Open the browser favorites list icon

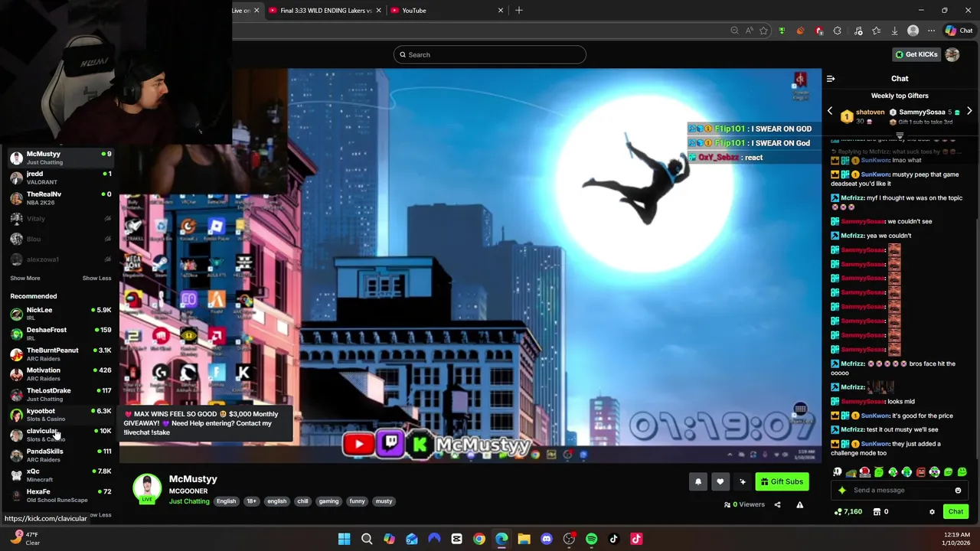click(876, 31)
